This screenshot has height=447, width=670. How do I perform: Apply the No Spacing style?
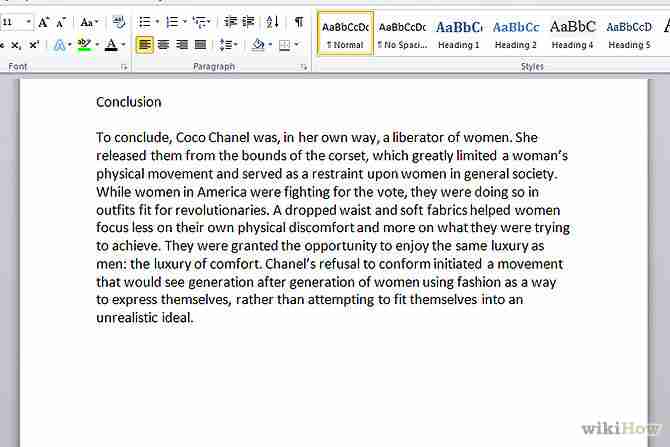[x=402, y=33]
